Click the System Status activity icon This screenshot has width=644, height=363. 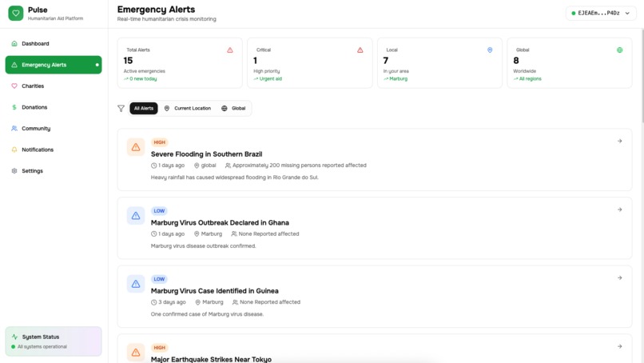(x=14, y=337)
